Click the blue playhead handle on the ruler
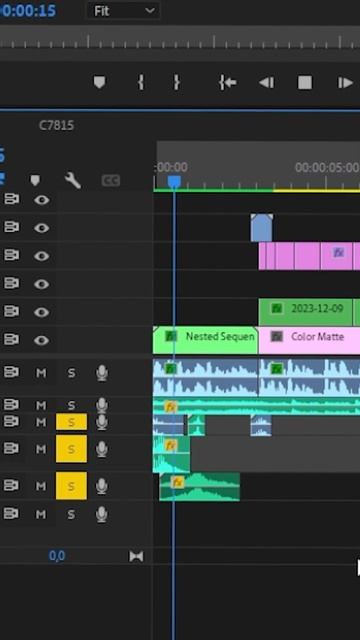The height and width of the screenshot is (640, 360). click(174, 182)
